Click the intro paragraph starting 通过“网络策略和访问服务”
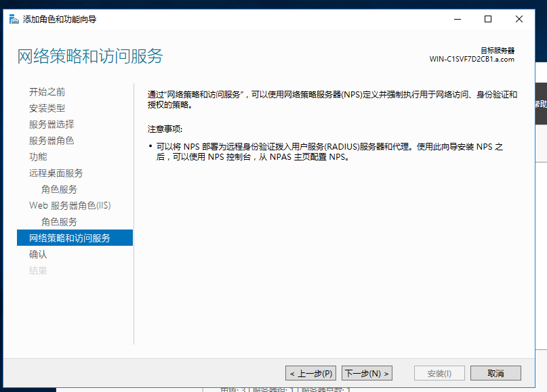Viewport: 547px width, 392px height. 332,100
